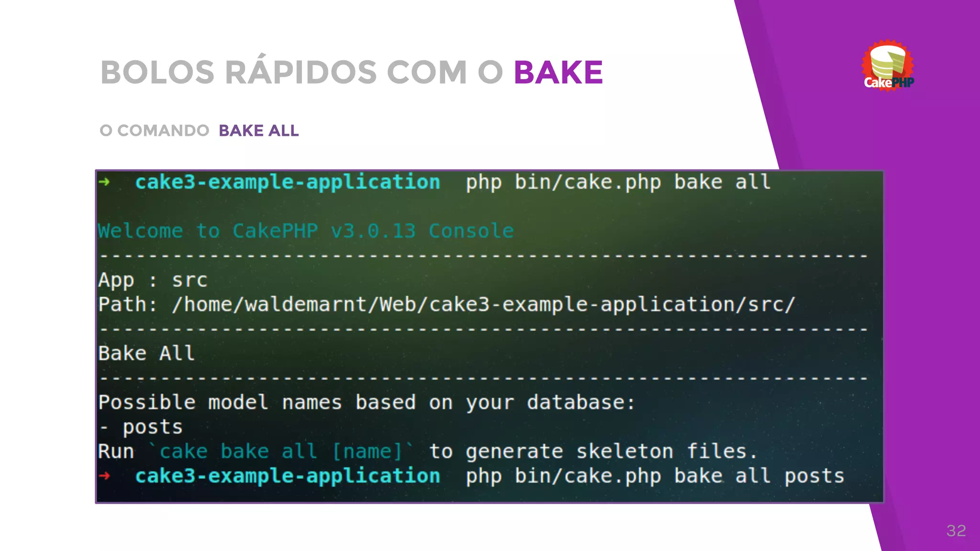Click the 'Bake All' terminal heading

point(146,353)
